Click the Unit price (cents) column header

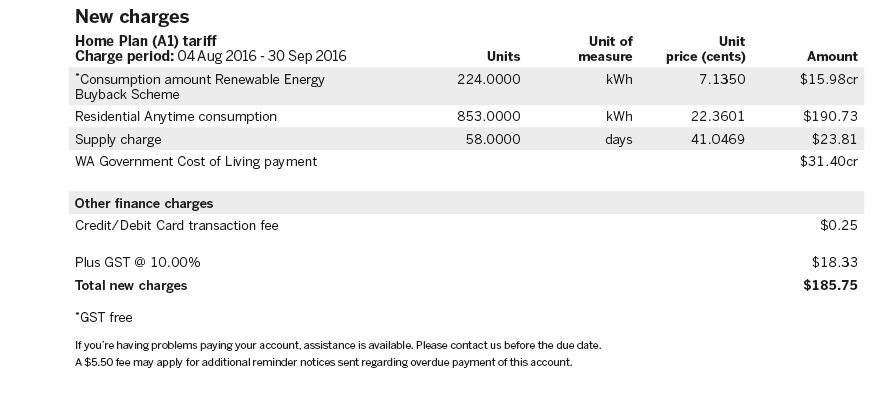click(x=706, y=49)
